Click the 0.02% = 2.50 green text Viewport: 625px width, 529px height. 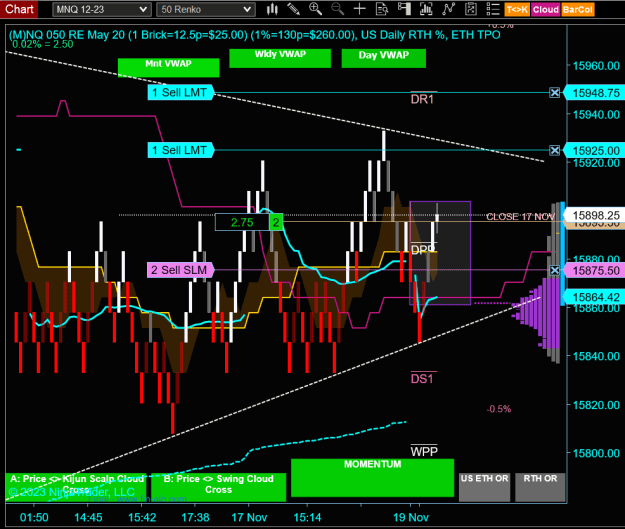(x=43, y=44)
